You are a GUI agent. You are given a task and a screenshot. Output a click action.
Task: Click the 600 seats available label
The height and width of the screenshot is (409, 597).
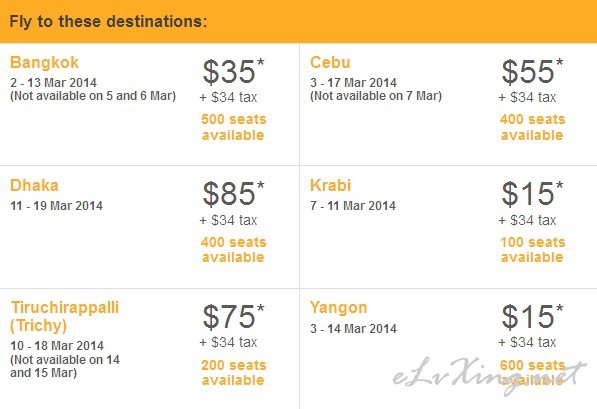[x=532, y=372]
